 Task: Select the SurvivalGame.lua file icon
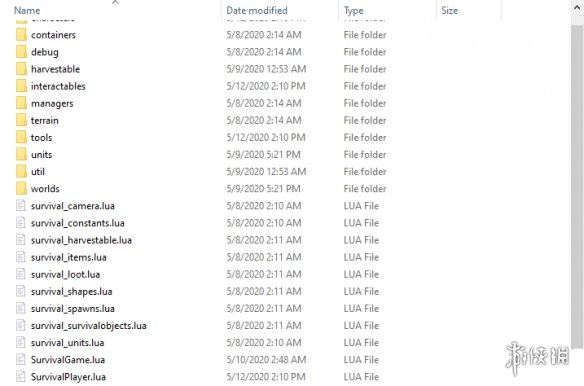coord(21,360)
